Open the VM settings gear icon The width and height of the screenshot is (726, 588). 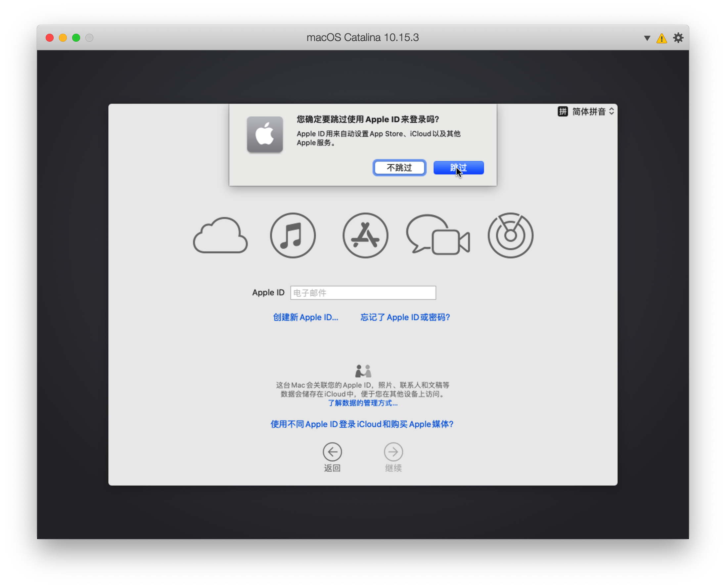[x=678, y=38]
